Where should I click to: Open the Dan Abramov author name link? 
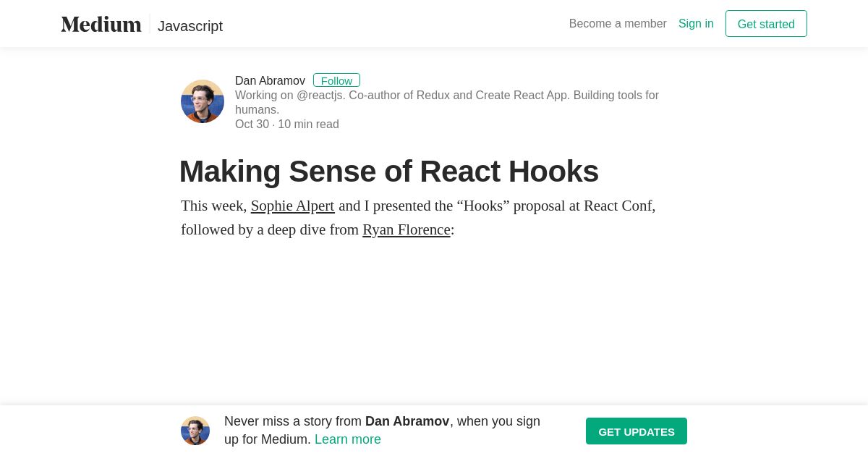tap(270, 81)
